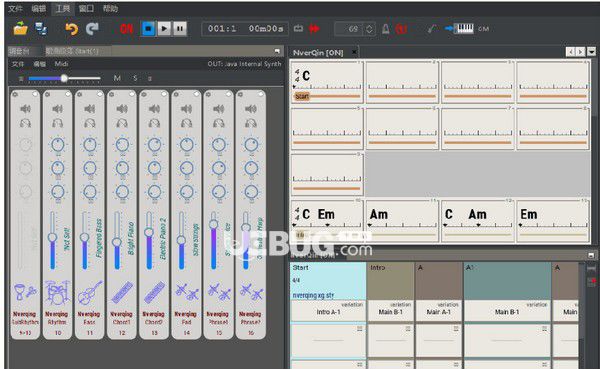
Task: Mute the Phrase2 channel 16 speaker icon
Action: tap(251, 109)
